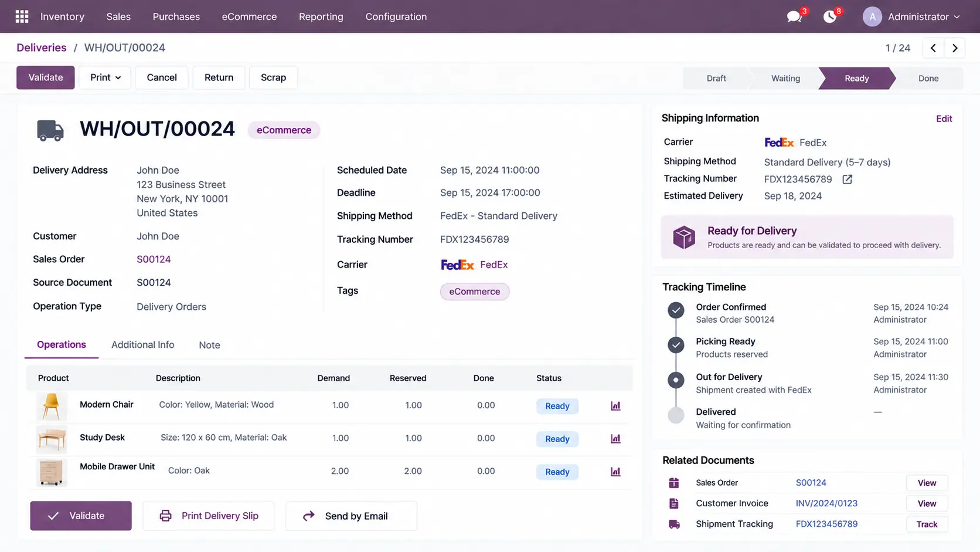
Task: Expand the Print dropdown
Action: pyautogui.click(x=106, y=77)
